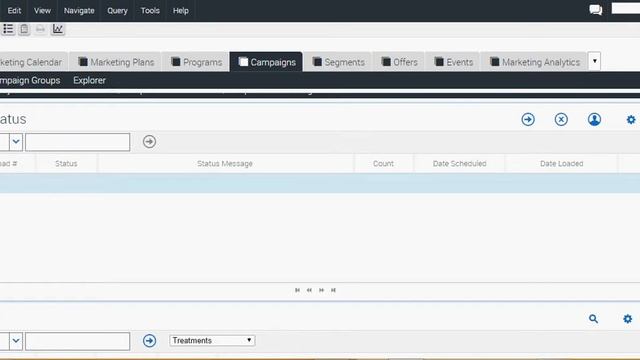
Task: Click the print toolbar icon
Action: click(40, 29)
